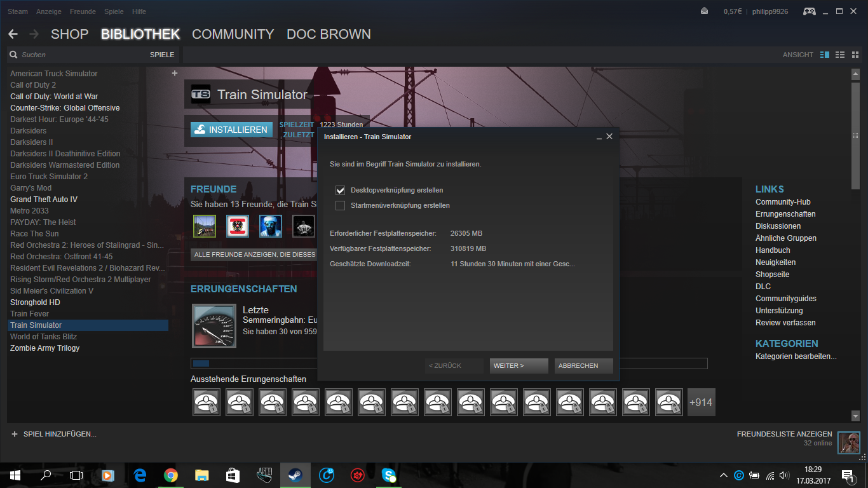Viewport: 868px width, 488px height.
Task: Click the speedometer achievement icon
Action: pyautogui.click(x=214, y=326)
